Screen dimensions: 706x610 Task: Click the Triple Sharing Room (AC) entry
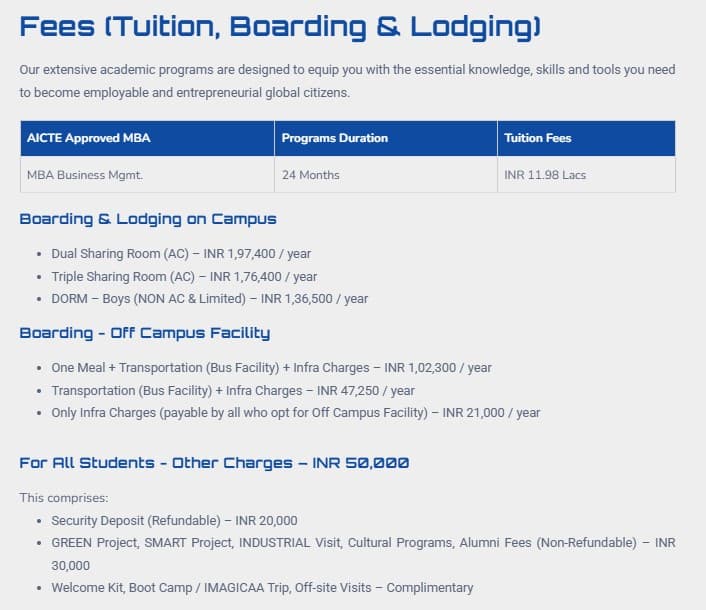coord(184,277)
